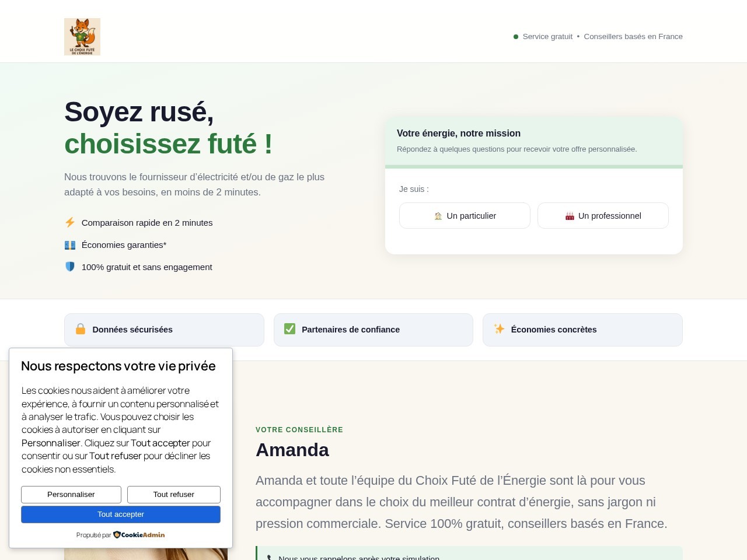Click the euro banknote icon beside Économies garanties
This screenshot has height=560, width=747.
click(70, 245)
